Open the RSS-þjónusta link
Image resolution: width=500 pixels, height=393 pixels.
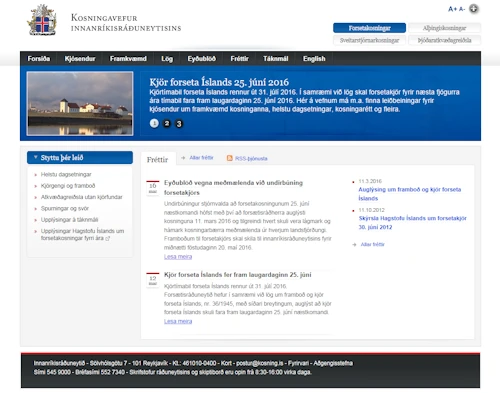tap(251, 158)
